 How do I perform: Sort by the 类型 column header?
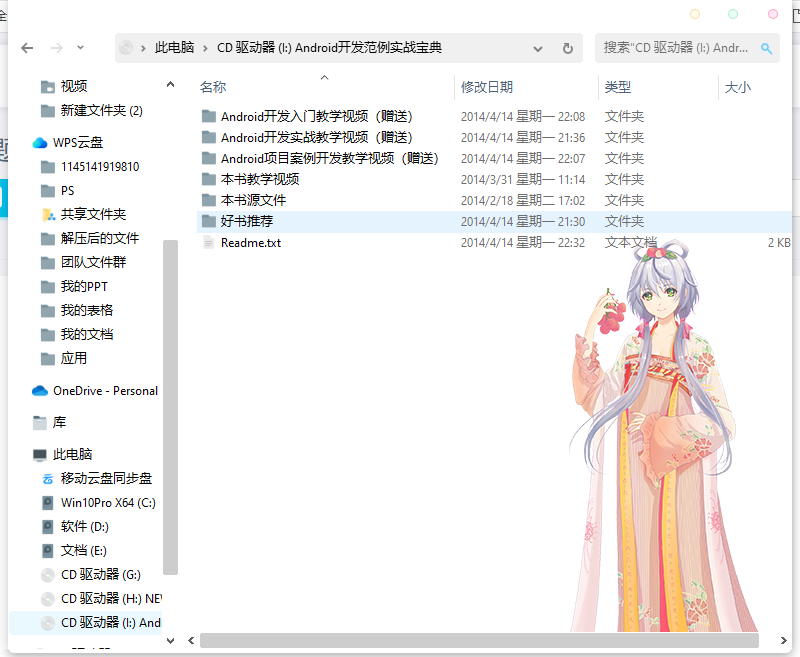click(618, 87)
